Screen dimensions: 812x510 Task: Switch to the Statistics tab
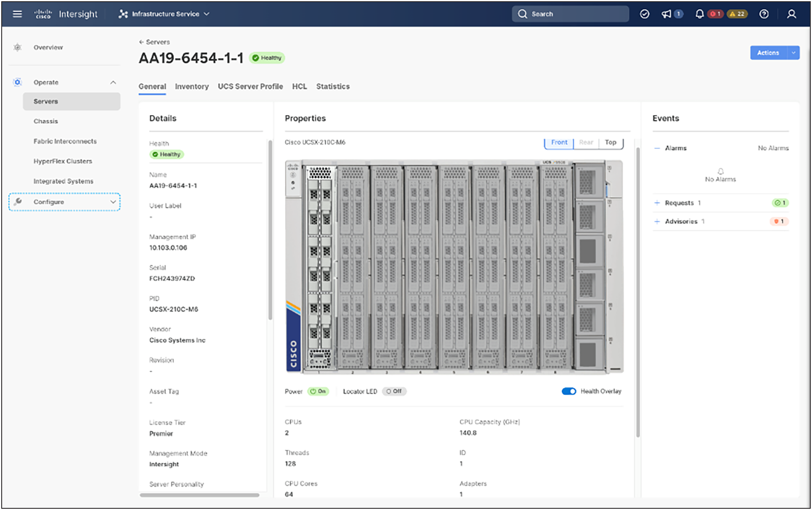(x=333, y=86)
